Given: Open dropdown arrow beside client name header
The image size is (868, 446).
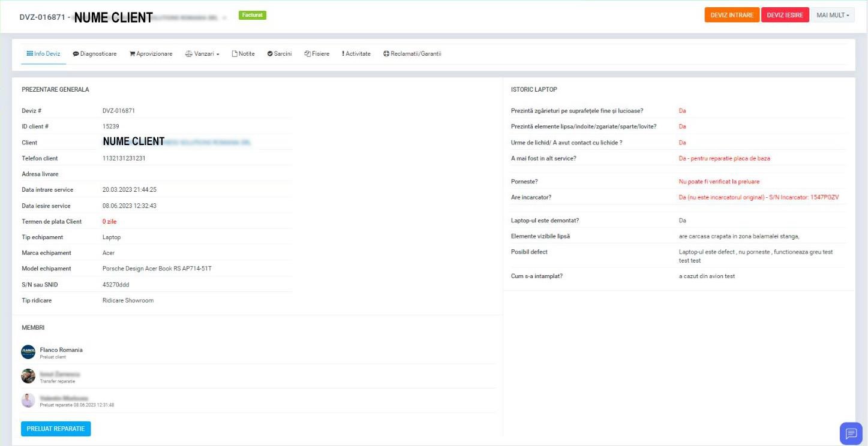Looking at the screenshot, I should coord(225,18).
